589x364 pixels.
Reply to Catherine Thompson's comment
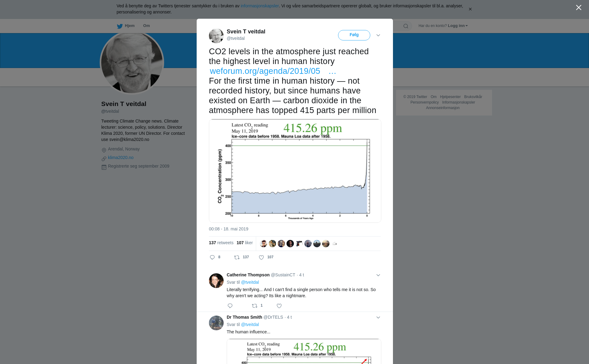pos(230,306)
